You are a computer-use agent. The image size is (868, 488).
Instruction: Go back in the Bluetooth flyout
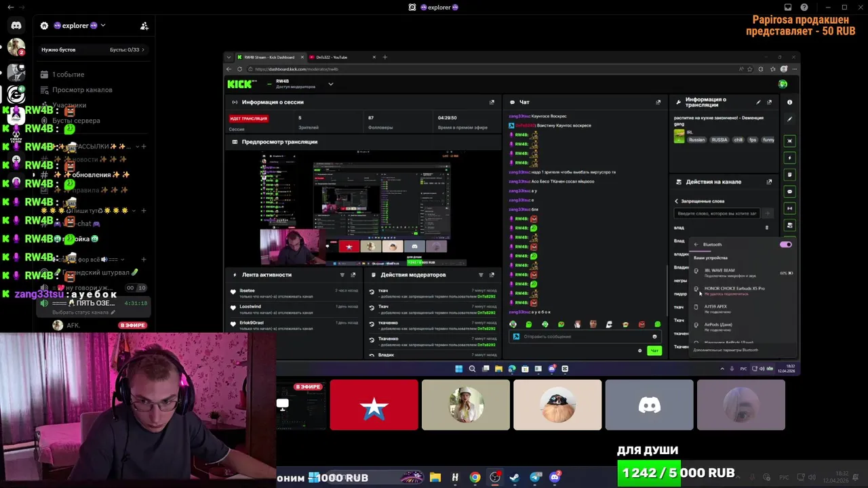(696, 245)
